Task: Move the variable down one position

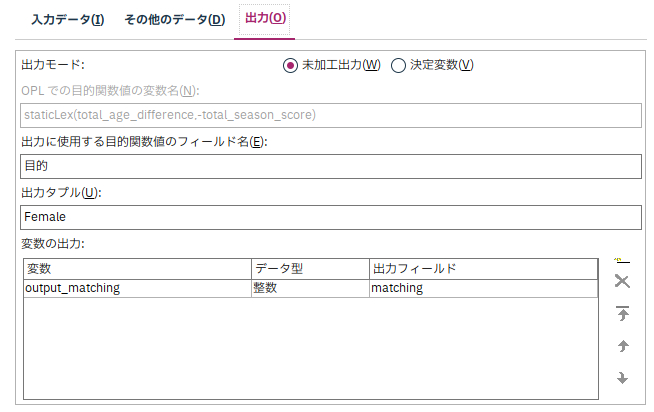Action: tap(622, 378)
